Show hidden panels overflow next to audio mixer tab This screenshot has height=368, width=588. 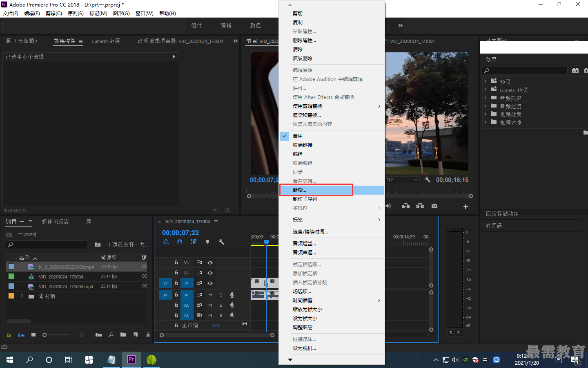tap(235, 41)
